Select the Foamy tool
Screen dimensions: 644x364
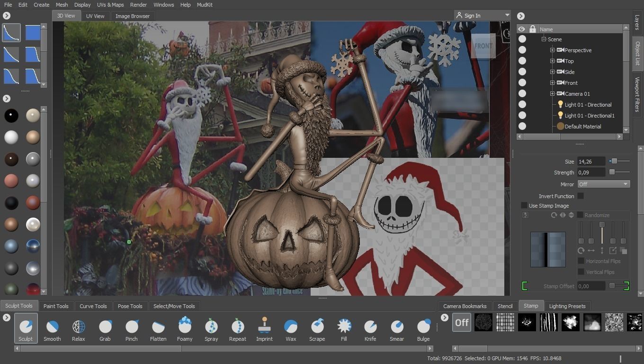tap(185, 328)
